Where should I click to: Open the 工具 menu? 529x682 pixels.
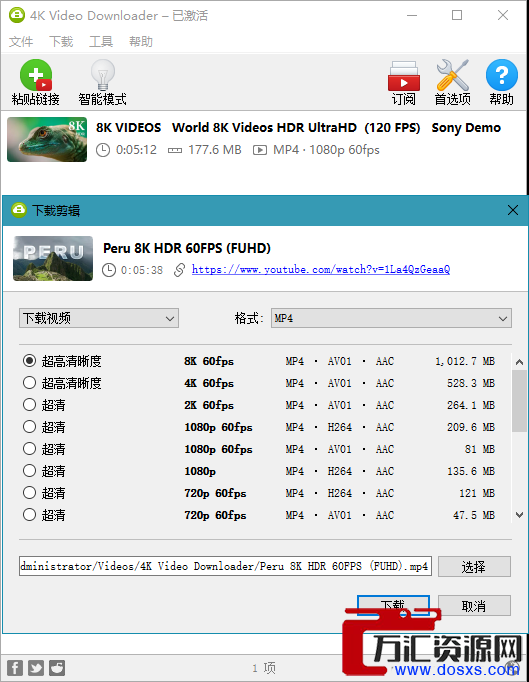click(101, 42)
